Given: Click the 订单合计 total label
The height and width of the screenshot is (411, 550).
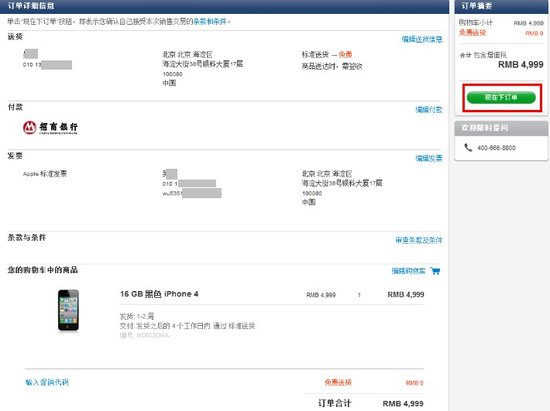Looking at the screenshot, I should coord(334,403).
